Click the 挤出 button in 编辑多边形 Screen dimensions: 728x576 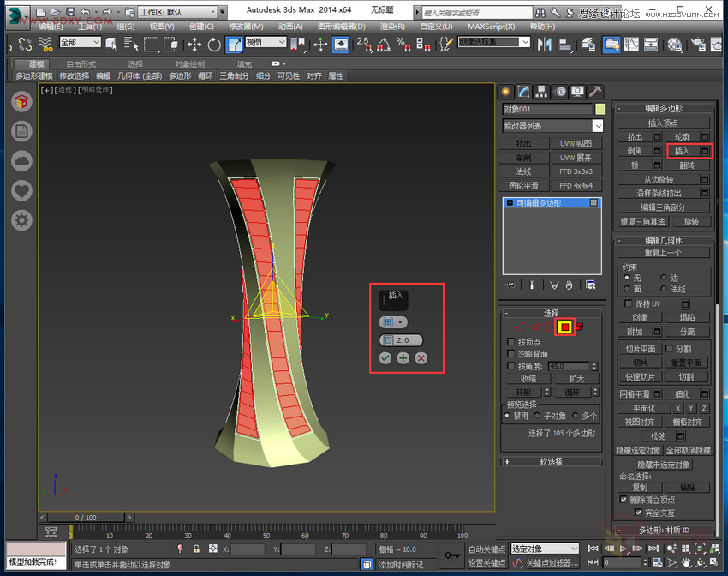(637, 137)
